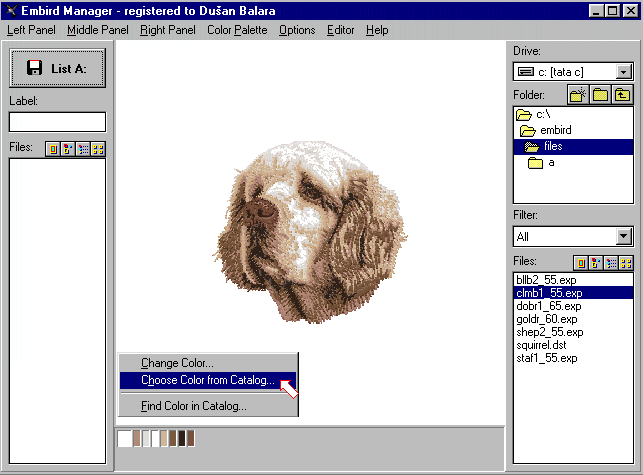
Task: Select file dobr1_65.exp
Action: [573, 306]
